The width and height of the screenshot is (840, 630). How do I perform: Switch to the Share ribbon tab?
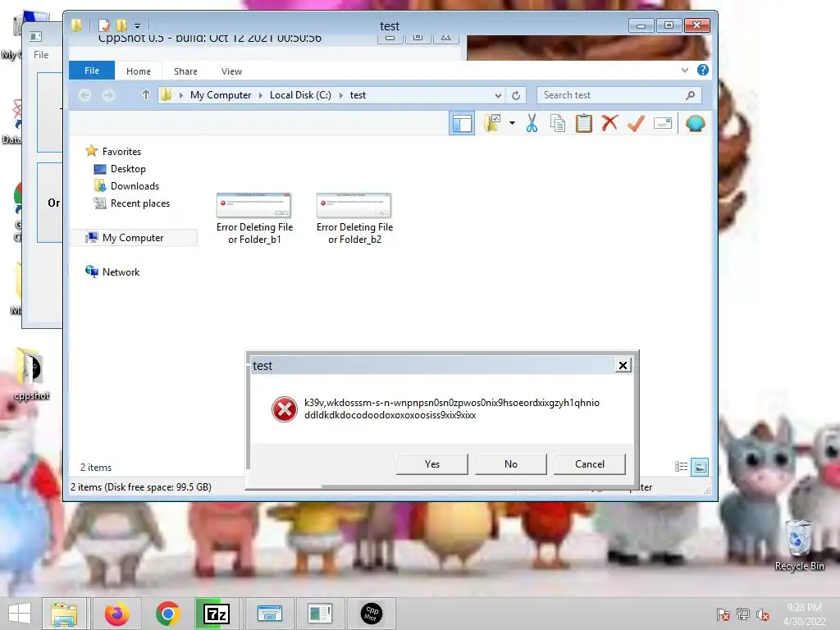coord(185,71)
